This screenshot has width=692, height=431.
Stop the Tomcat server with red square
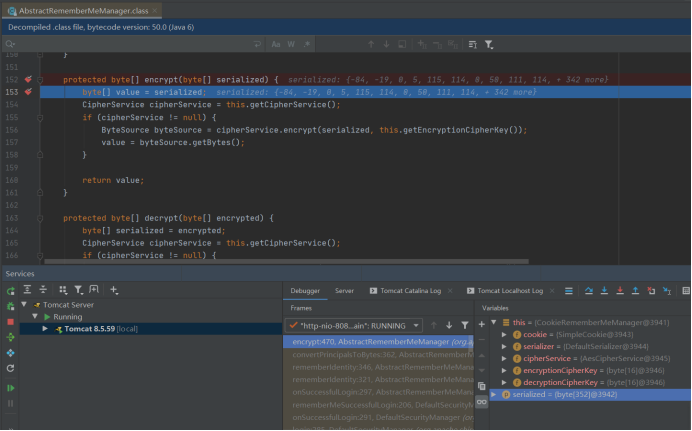[x=11, y=322]
